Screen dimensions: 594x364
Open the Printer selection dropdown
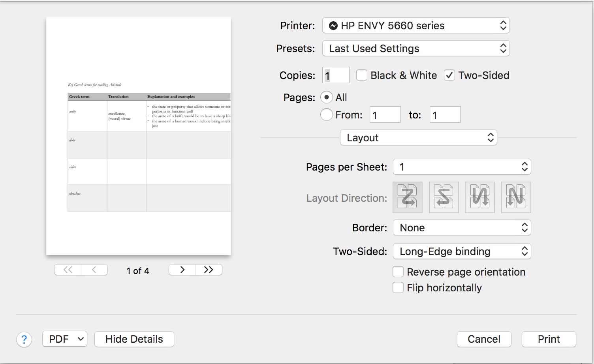[416, 26]
